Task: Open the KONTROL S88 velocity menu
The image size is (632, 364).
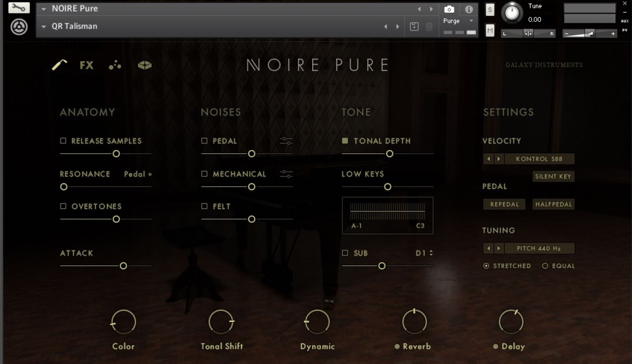Action: (x=539, y=159)
